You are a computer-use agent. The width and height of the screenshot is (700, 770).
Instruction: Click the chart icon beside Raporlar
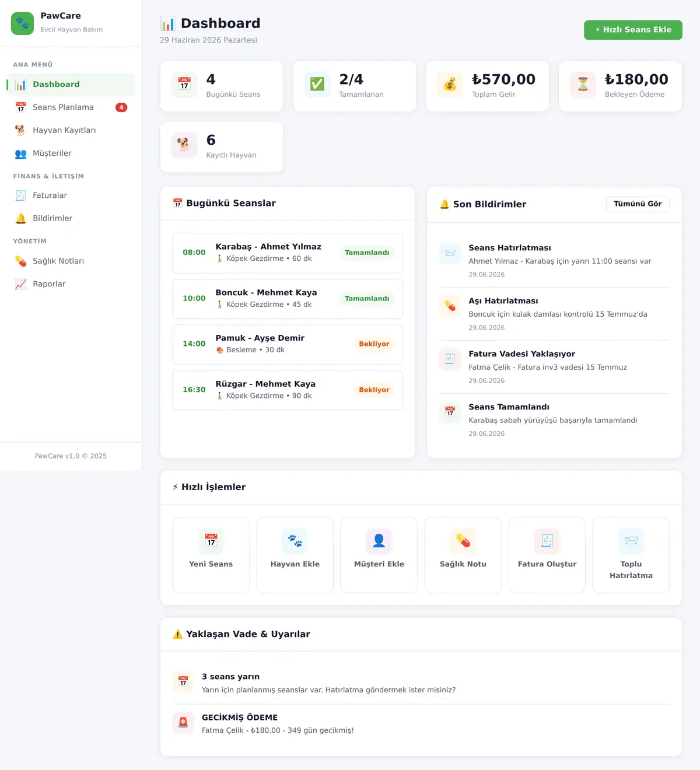click(x=20, y=284)
